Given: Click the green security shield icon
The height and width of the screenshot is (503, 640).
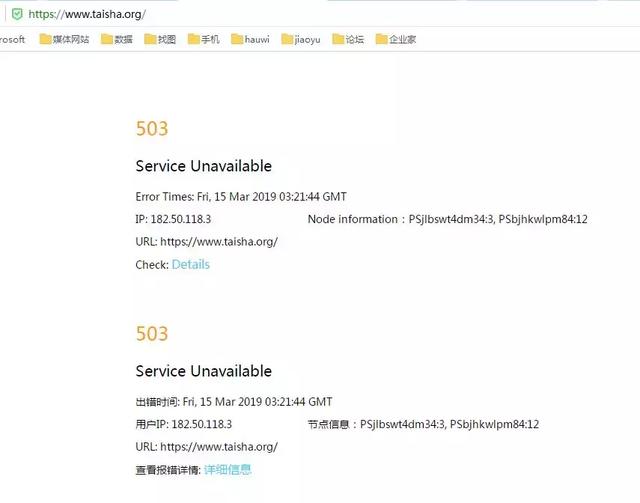Looking at the screenshot, I should click(x=17, y=14).
